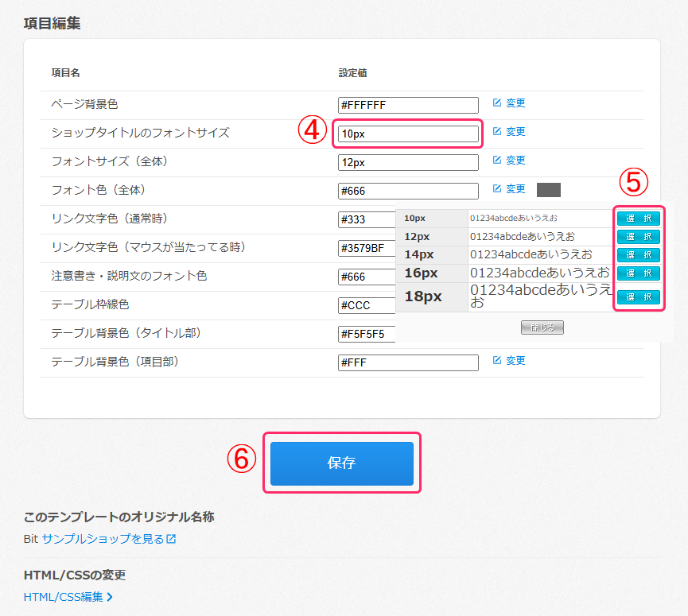Click the external link icon after サンプルショップを見る
688x616 pixels.
[171, 539]
